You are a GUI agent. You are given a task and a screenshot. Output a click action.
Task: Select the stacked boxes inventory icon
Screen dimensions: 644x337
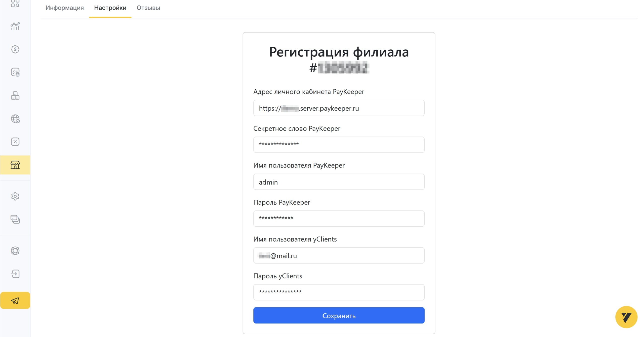point(15,95)
